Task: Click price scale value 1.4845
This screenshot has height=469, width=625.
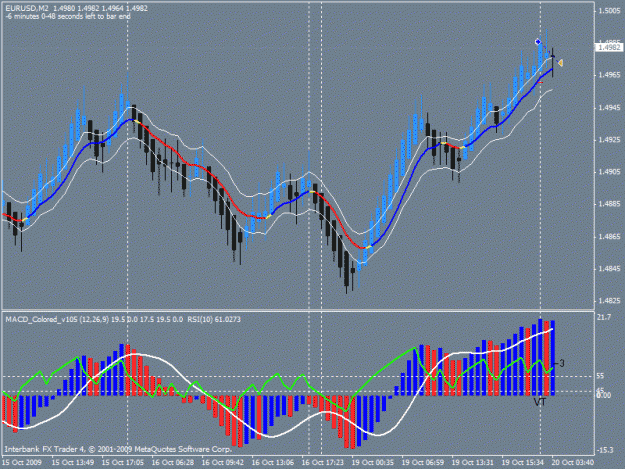Action: (609, 269)
